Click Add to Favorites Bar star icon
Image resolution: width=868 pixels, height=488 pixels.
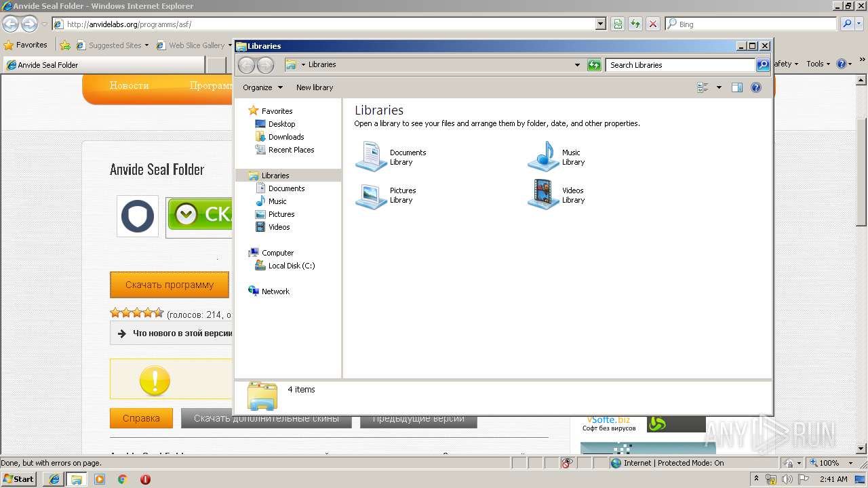coord(65,45)
